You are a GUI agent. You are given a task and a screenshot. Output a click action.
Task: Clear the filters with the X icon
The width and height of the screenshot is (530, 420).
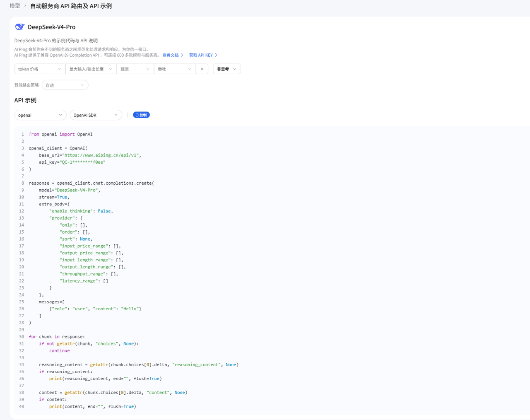pyautogui.click(x=202, y=69)
